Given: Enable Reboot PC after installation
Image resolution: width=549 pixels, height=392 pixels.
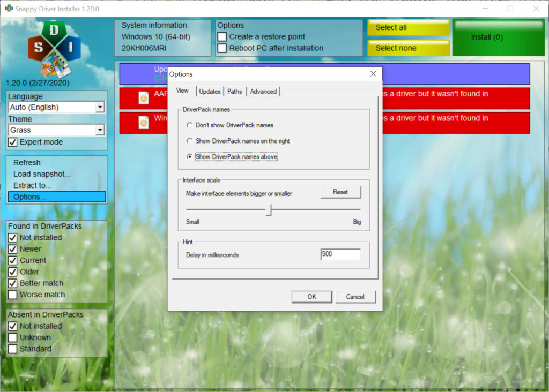Looking at the screenshot, I should [222, 48].
